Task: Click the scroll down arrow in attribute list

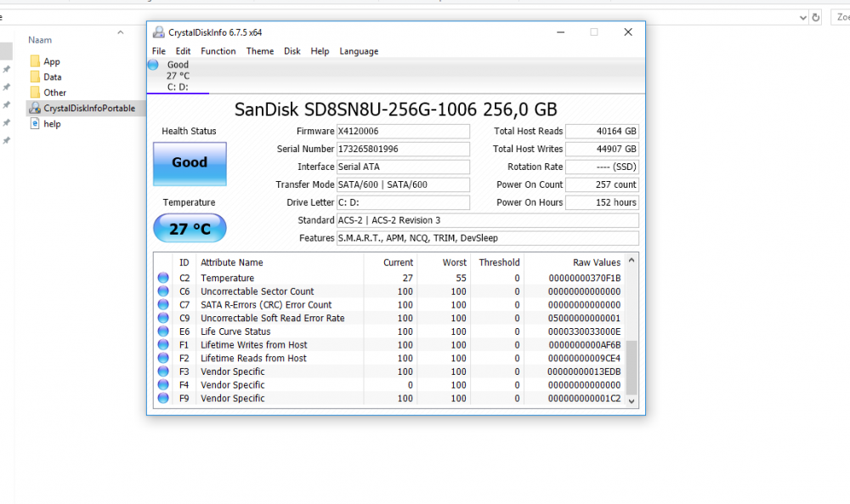Action: coord(632,400)
